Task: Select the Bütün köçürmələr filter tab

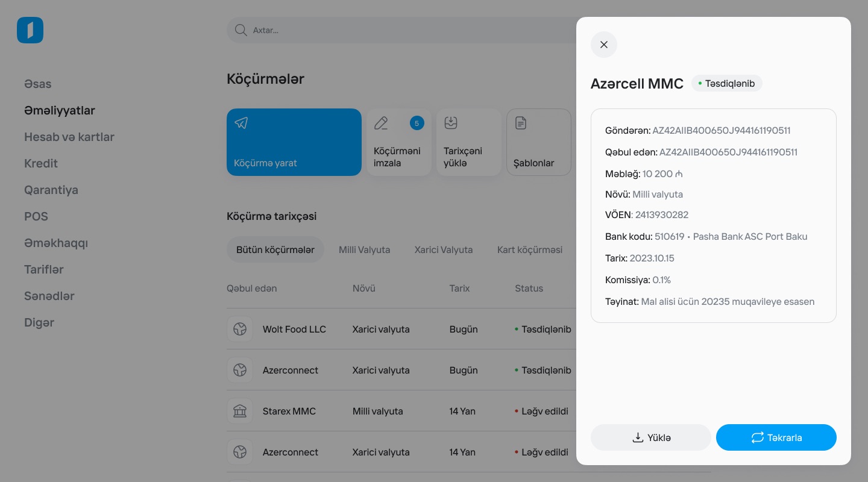Action: point(275,249)
